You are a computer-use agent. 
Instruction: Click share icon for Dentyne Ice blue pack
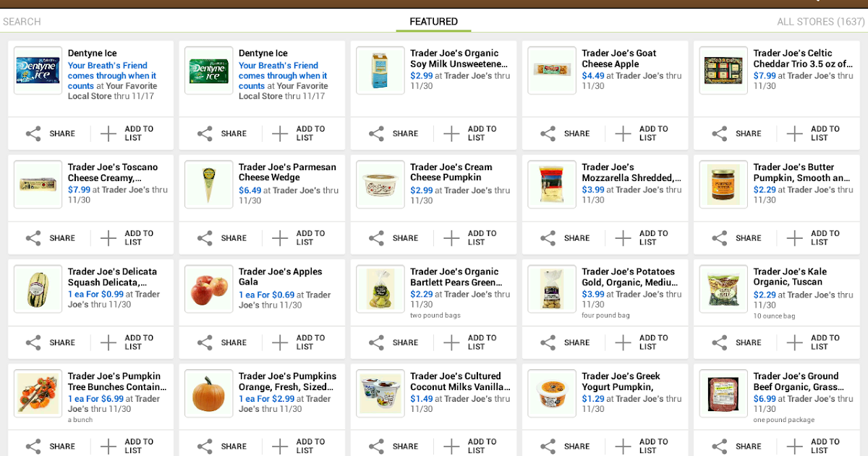33,134
